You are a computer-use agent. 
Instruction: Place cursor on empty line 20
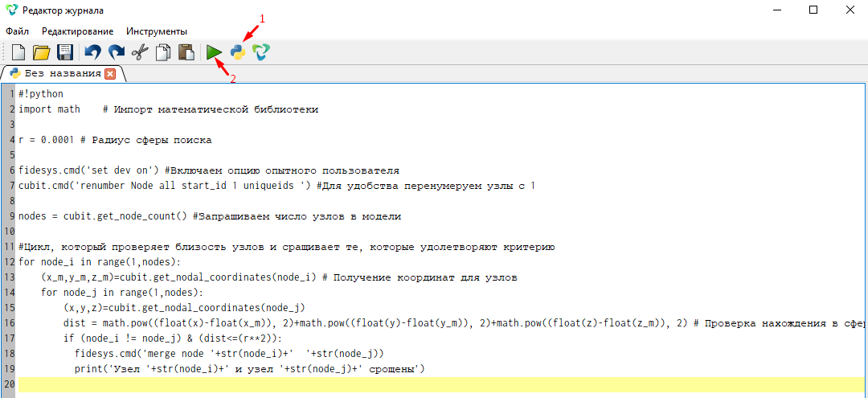coord(442,384)
